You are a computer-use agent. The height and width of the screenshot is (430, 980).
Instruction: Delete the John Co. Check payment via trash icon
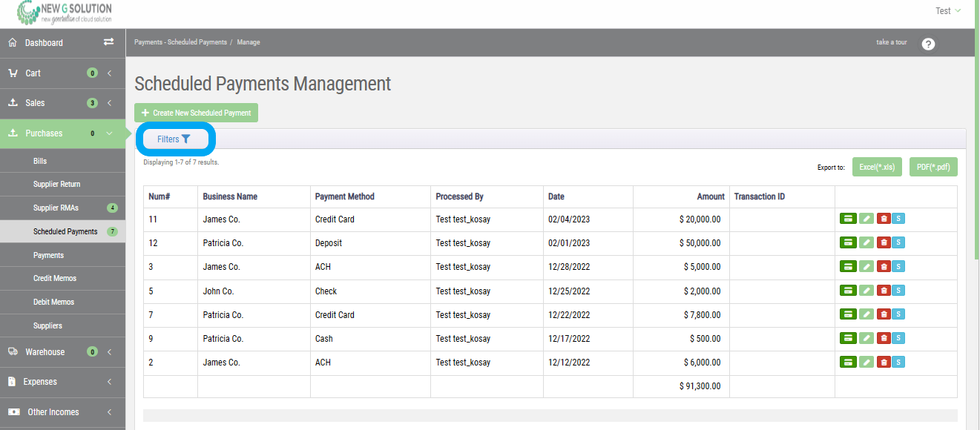click(x=883, y=290)
